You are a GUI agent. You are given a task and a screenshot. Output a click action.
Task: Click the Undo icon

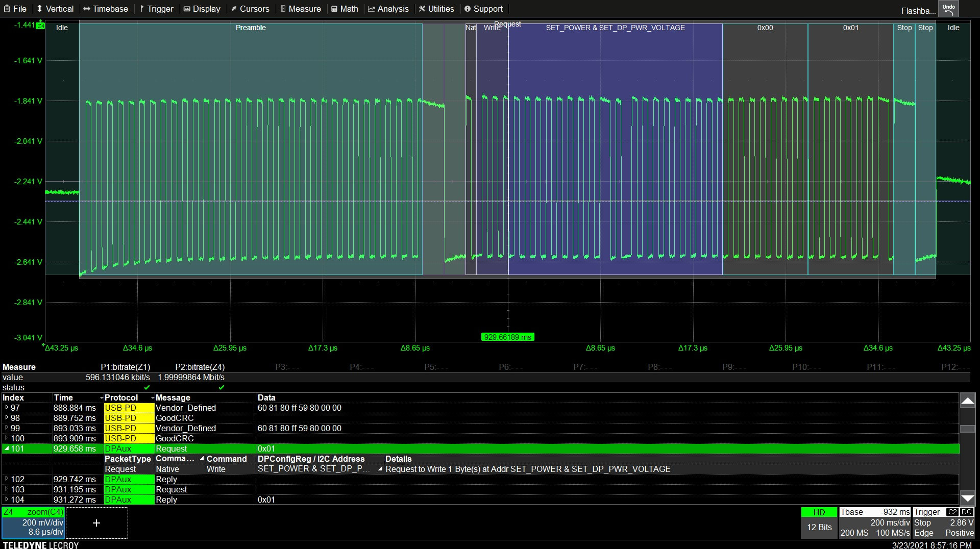(948, 8)
